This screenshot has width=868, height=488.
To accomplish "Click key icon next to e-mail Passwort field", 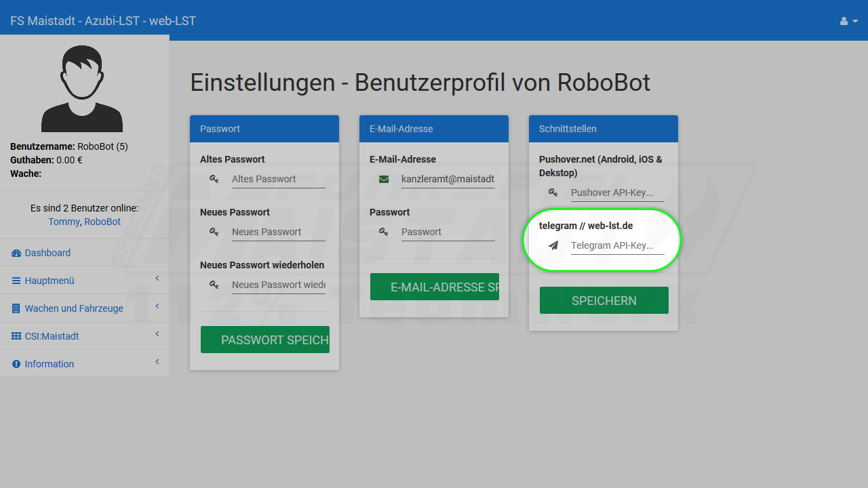I will pos(383,232).
